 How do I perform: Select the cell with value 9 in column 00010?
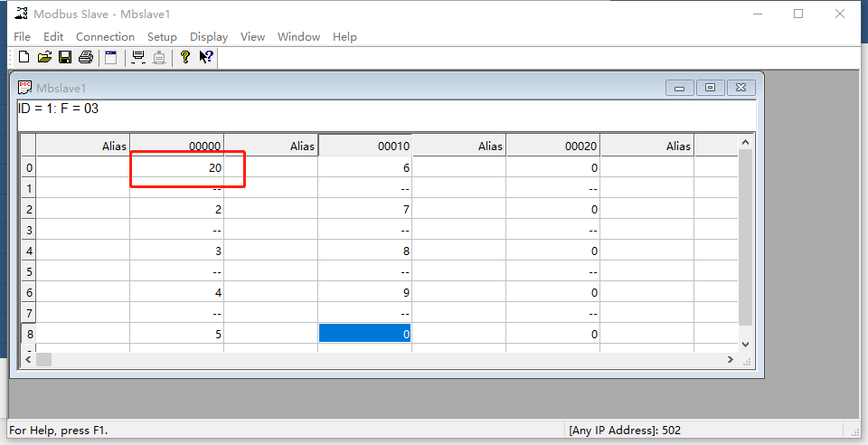pyautogui.click(x=364, y=291)
